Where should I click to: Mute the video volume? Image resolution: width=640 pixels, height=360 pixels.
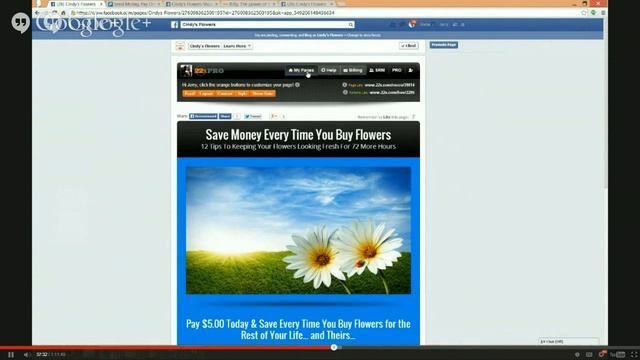[x=27, y=355]
